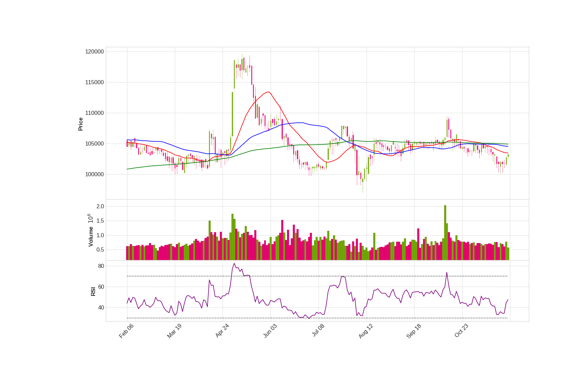This screenshot has height=392, width=588.
Task: Click the 1.0 volume axis label
Action: (x=100, y=236)
